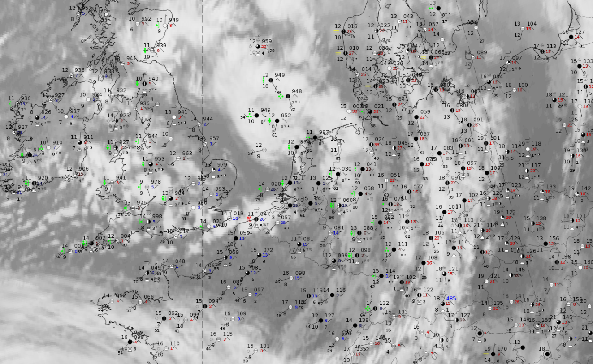Click the pressure label 104

[532, 24]
